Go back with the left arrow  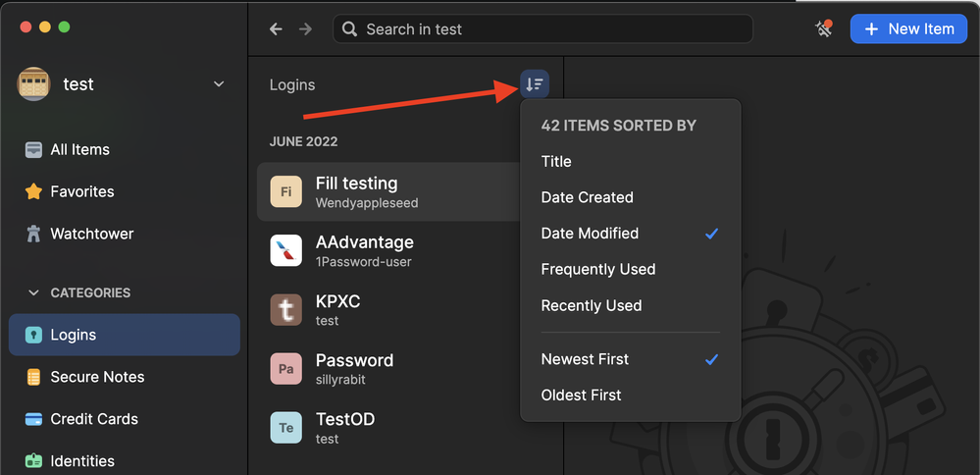click(276, 29)
